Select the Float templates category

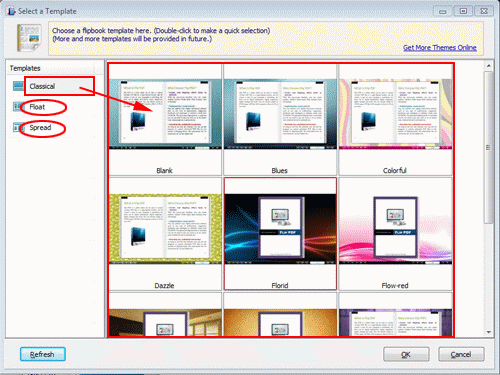click(37, 107)
